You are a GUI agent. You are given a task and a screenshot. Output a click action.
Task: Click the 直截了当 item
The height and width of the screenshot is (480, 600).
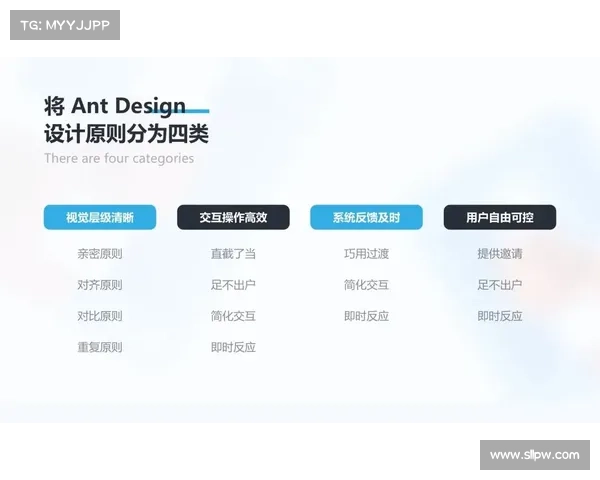233,254
